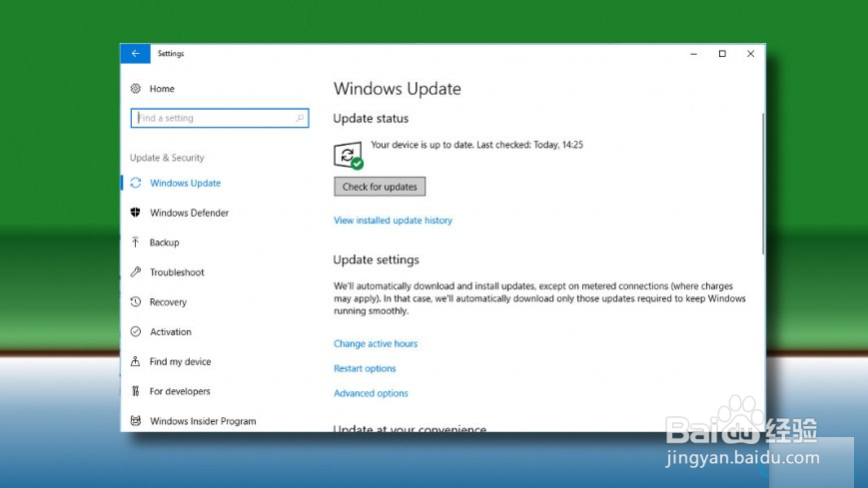This screenshot has height=488, width=868.
Task: Click the 'Update status' heading
Action: click(x=371, y=119)
